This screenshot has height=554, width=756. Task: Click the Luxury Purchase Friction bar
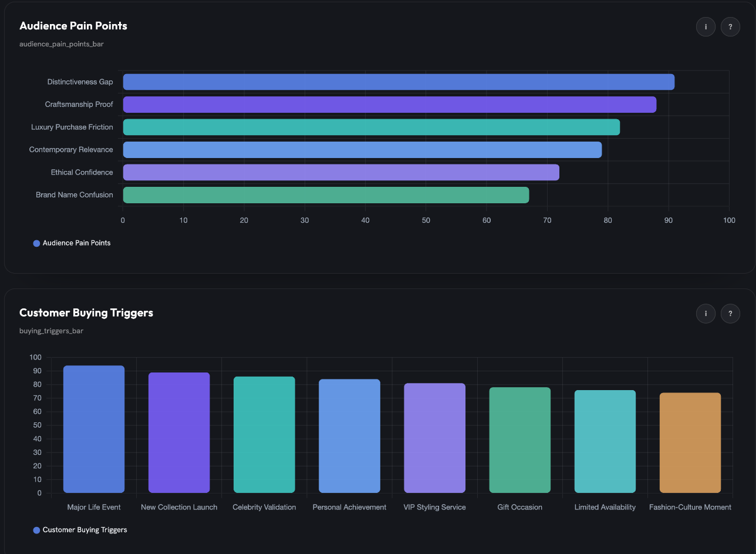(372, 127)
